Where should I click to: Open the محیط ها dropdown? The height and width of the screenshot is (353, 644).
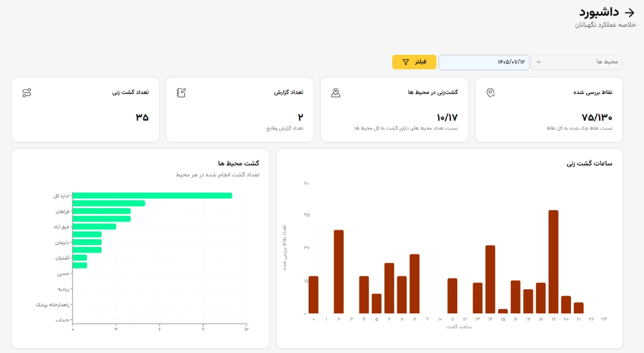coord(577,62)
